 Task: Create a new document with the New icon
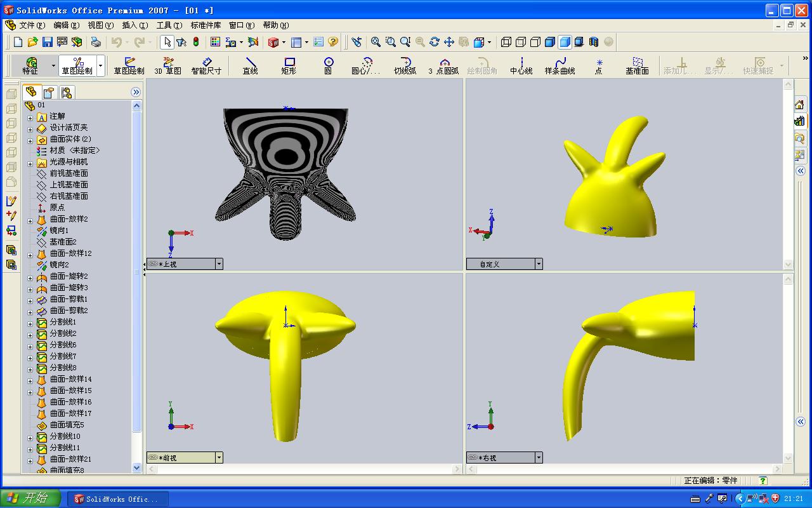pyautogui.click(x=18, y=42)
